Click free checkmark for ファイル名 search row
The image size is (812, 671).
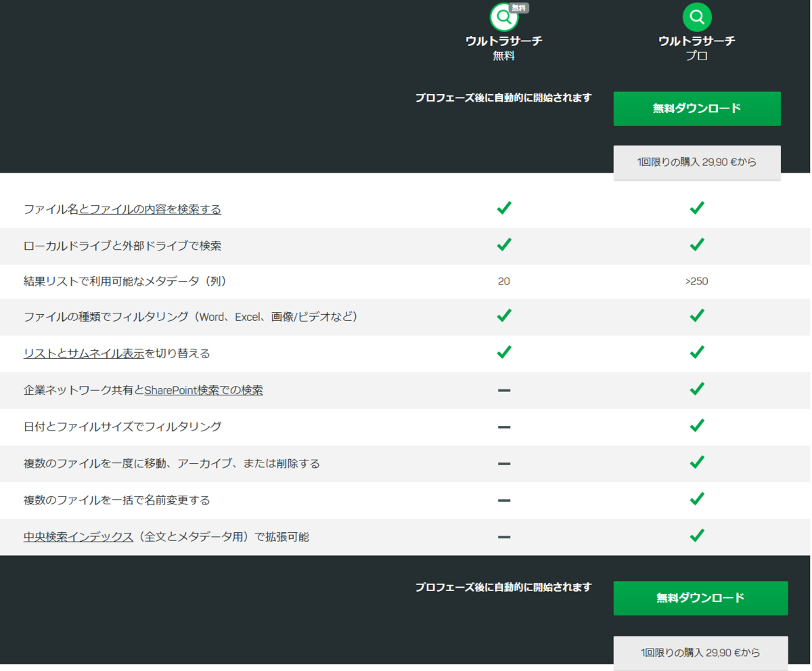(x=503, y=208)
